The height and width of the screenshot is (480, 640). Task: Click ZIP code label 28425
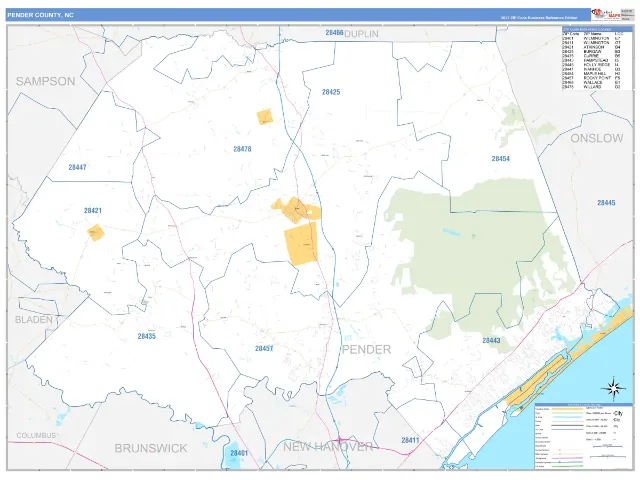331,92
